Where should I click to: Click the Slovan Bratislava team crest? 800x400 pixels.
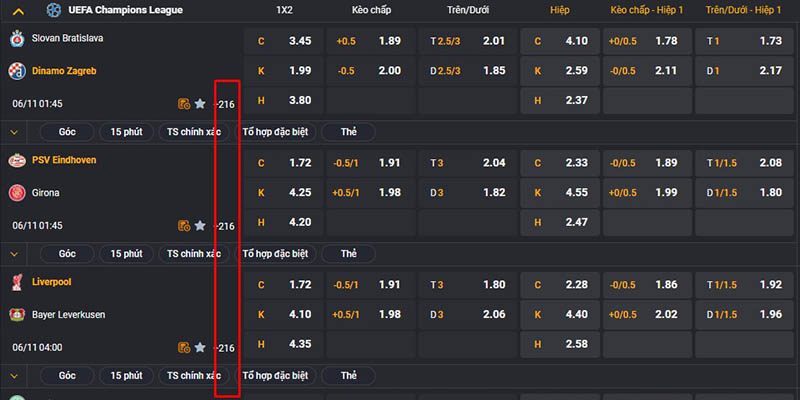[x=17, y=40]
